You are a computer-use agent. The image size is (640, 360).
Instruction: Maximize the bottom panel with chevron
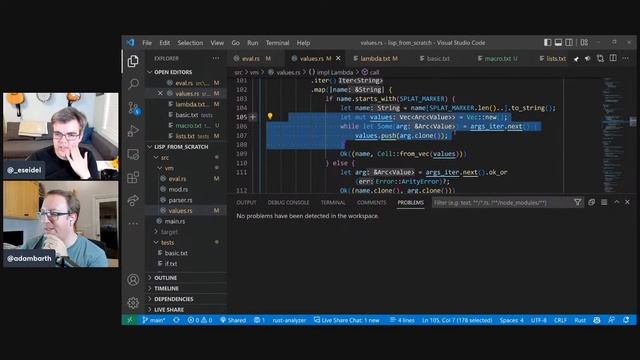[617, 202]
